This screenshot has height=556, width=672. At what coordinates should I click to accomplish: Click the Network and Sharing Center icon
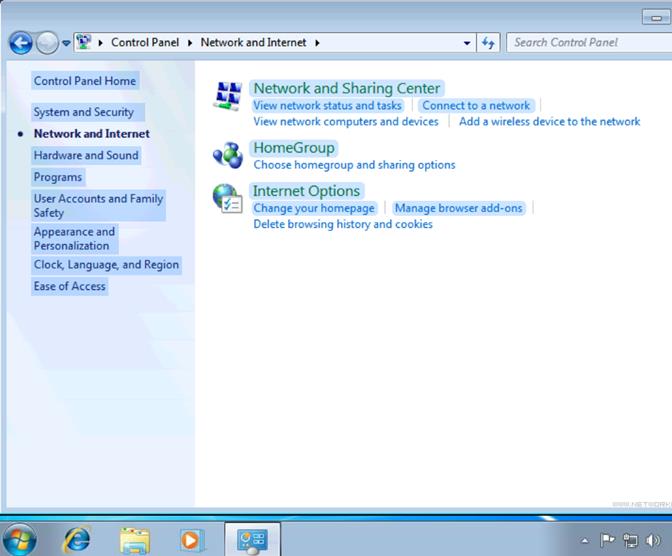tap(228, 96)
